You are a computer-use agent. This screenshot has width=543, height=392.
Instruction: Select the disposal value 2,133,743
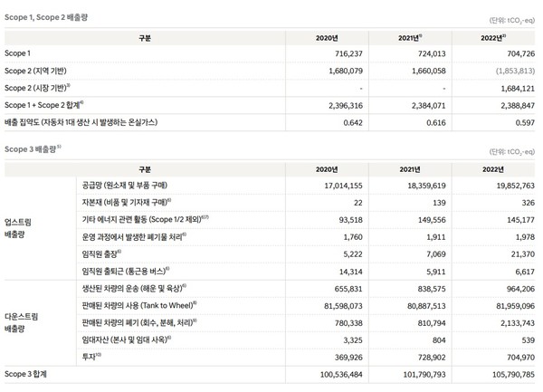point(518,323)
